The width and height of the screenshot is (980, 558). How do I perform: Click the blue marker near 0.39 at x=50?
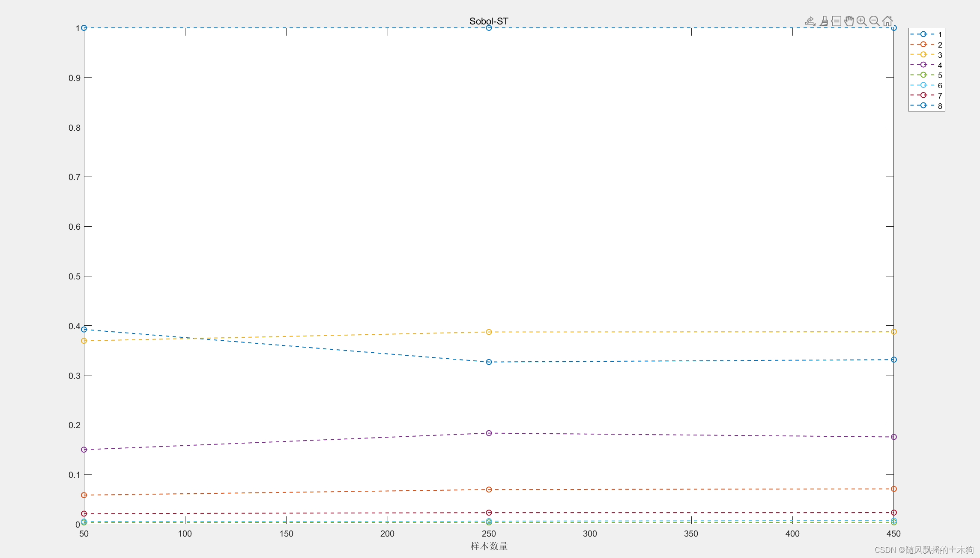click(84, 330)
